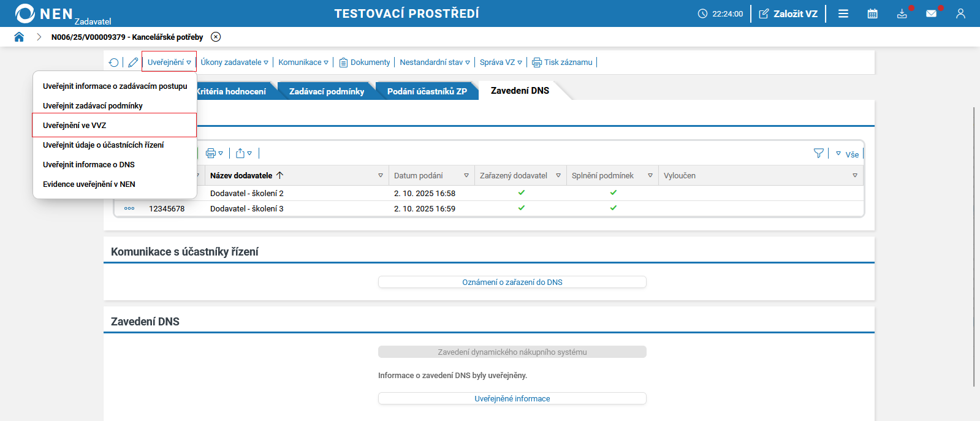Open the hamburger menu in header
The width and height of the screenshot is (980, 421).
pyautogui.click(x=843, y=13)
